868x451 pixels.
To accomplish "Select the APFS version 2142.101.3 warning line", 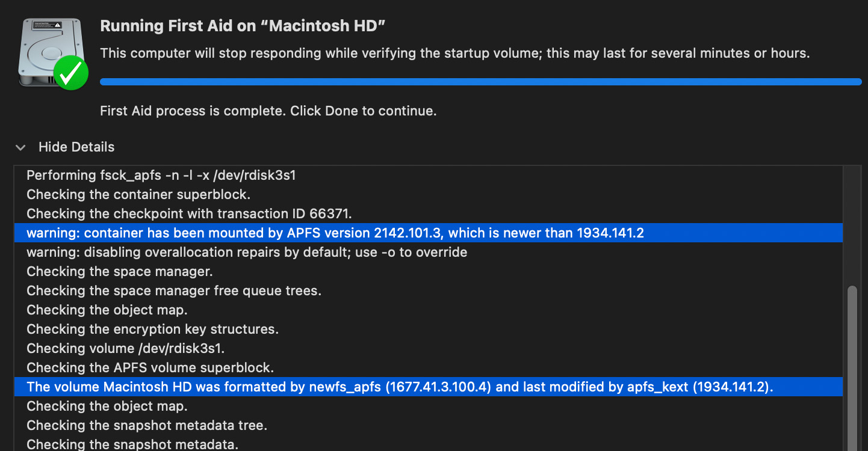I will (x=335, y=233).
